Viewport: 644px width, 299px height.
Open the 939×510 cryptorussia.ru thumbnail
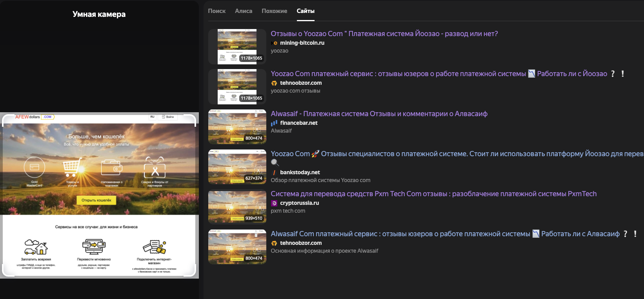tap(237, 207)
